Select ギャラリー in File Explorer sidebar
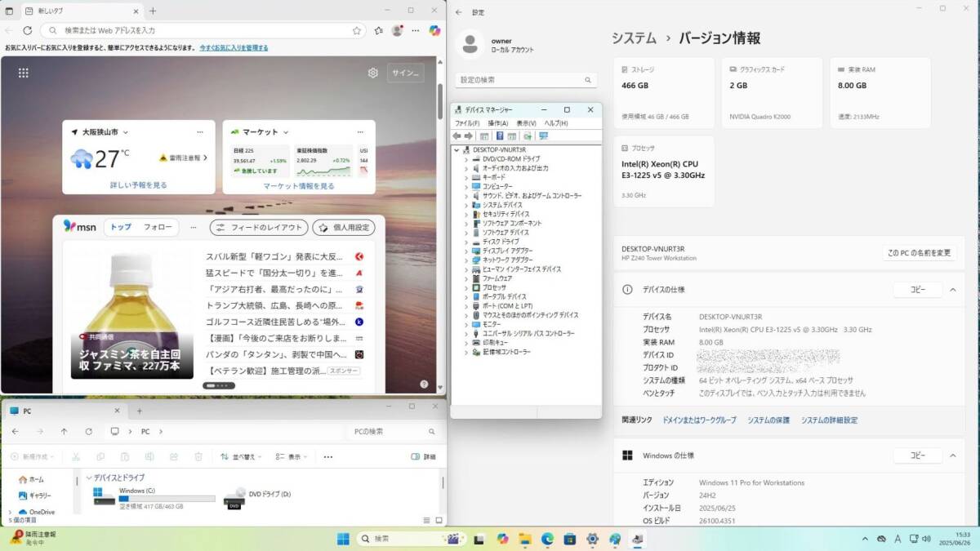 (34, 495)
